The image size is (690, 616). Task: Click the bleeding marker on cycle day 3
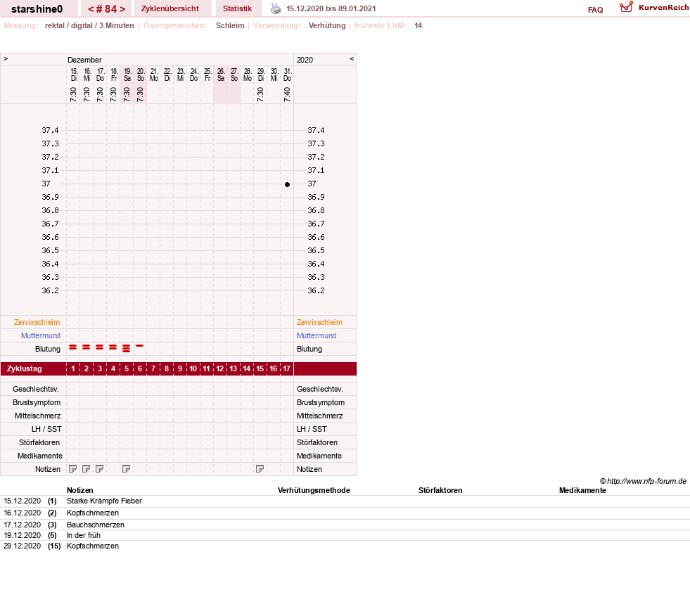coord(99,347)
